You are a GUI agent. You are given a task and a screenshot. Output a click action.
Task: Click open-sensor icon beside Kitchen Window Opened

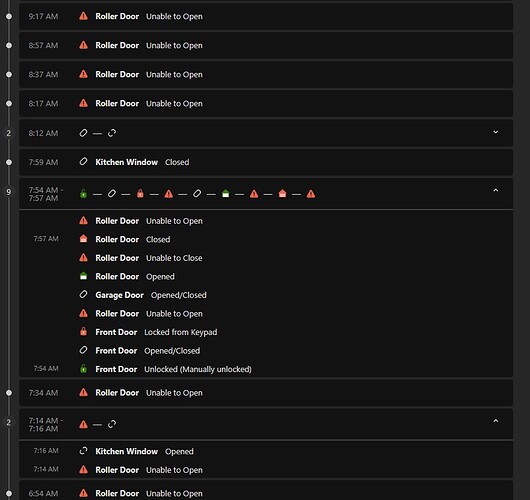coord(83,451)
